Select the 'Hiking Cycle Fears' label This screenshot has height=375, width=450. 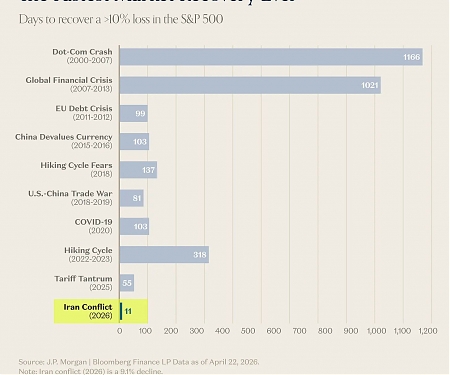76,165
